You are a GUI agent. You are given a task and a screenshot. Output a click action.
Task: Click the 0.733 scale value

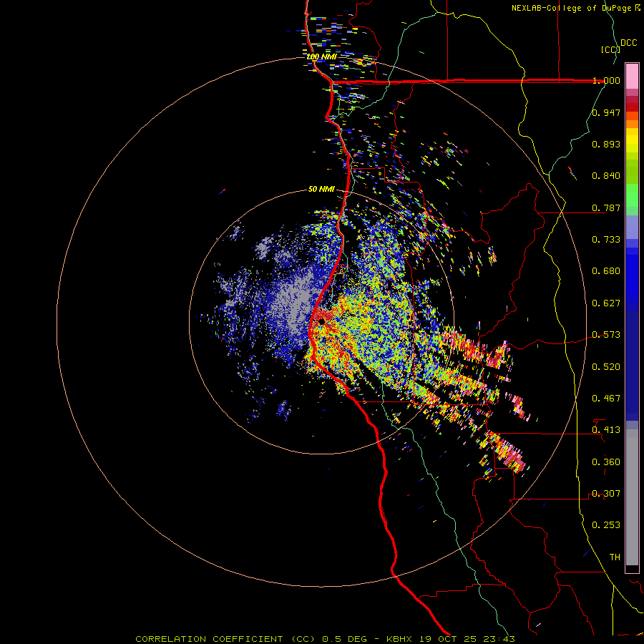coord(606,240)
